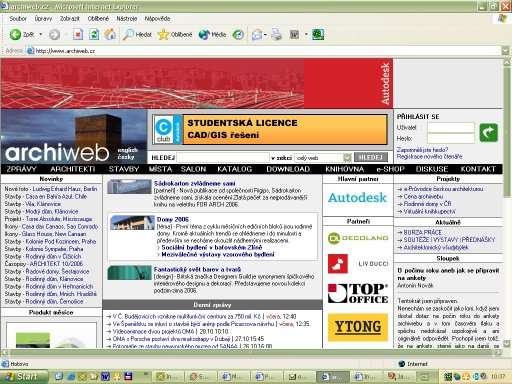Expand the search scope combo box
512x384 pixels.
(347, 157)
